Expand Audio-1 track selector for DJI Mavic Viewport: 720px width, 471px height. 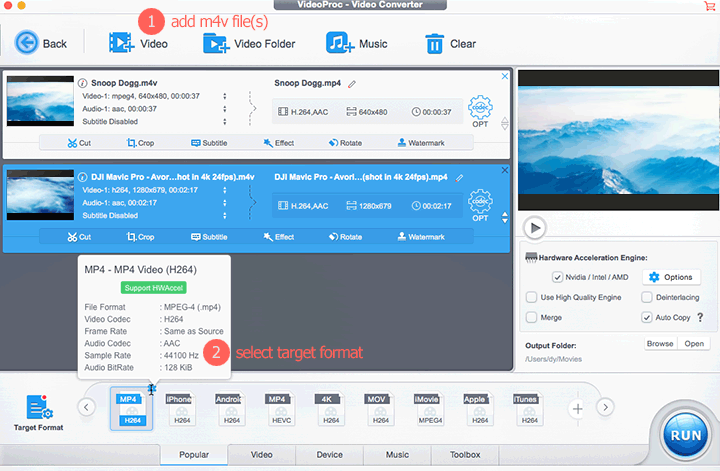click(x=225, y=203)
